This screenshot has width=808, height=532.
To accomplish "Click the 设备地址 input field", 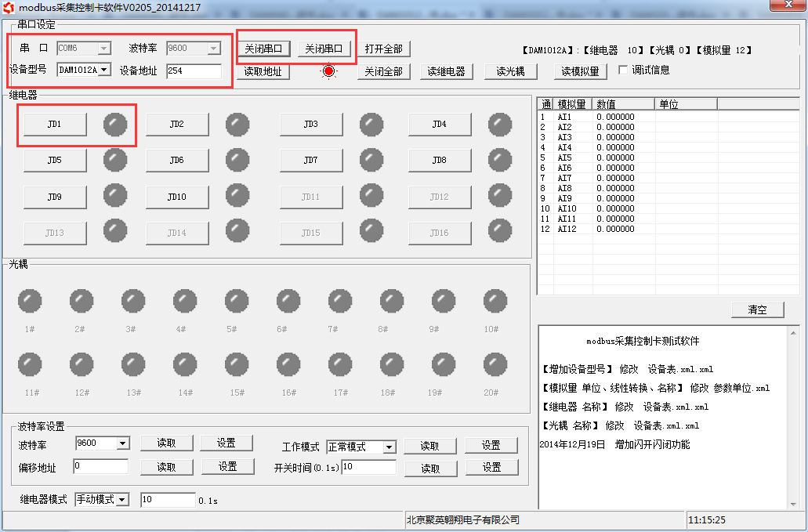I will 194,71.
